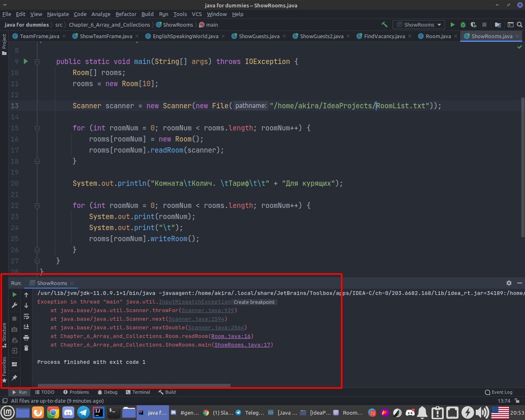The height and width of the screenshot is (420, 525).
Task: Collapse the for loop fold marker at line 22
Action: point(37,205)
